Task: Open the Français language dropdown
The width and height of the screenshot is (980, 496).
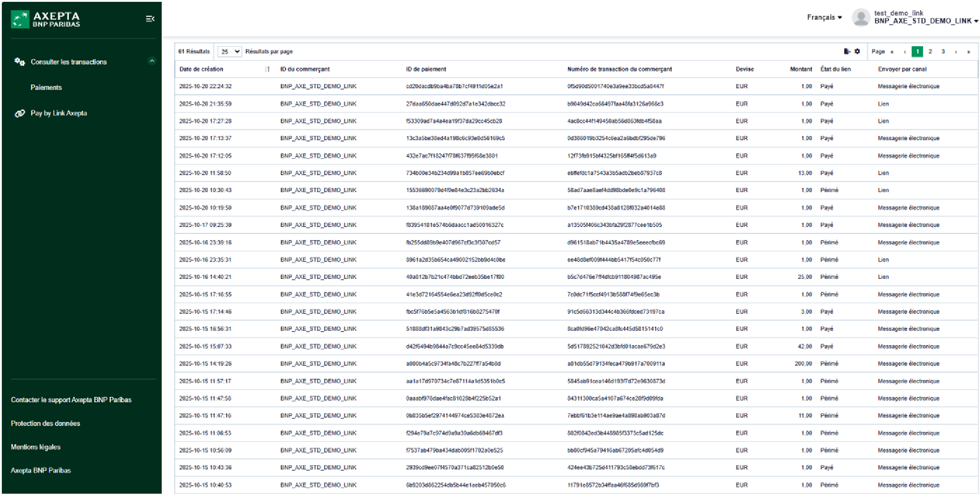Action: (x=824, y=17)
